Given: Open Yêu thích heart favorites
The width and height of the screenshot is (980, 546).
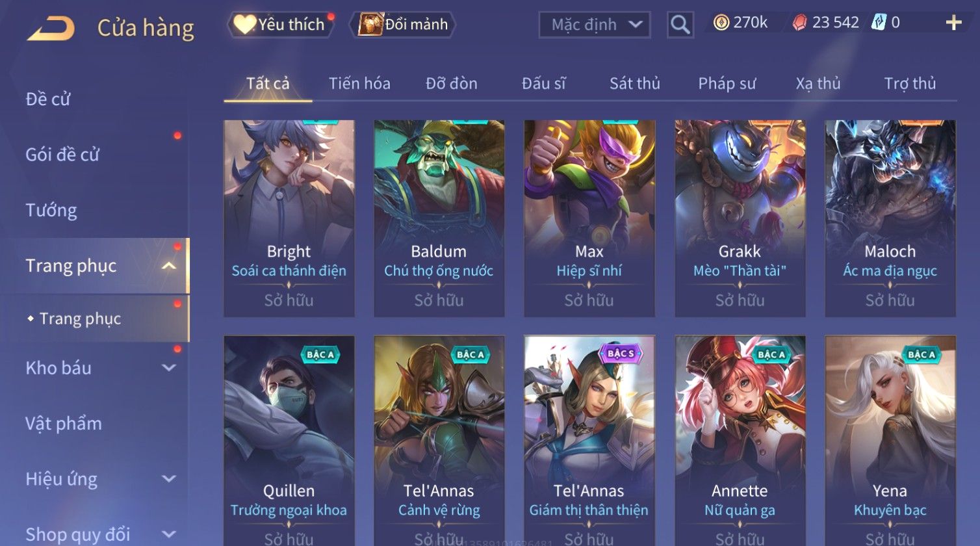Looking at the screenshot, I should click(x=279, y=25).
